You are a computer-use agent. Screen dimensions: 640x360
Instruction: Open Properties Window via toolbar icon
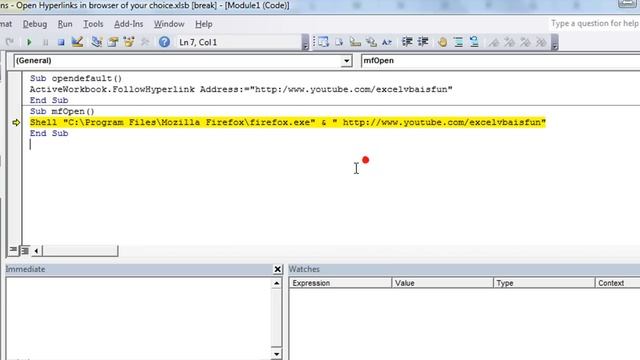(x=113, y=42)
